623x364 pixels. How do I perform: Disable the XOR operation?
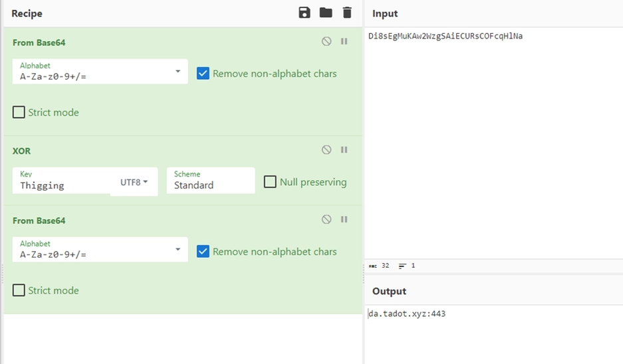(326, 150)
